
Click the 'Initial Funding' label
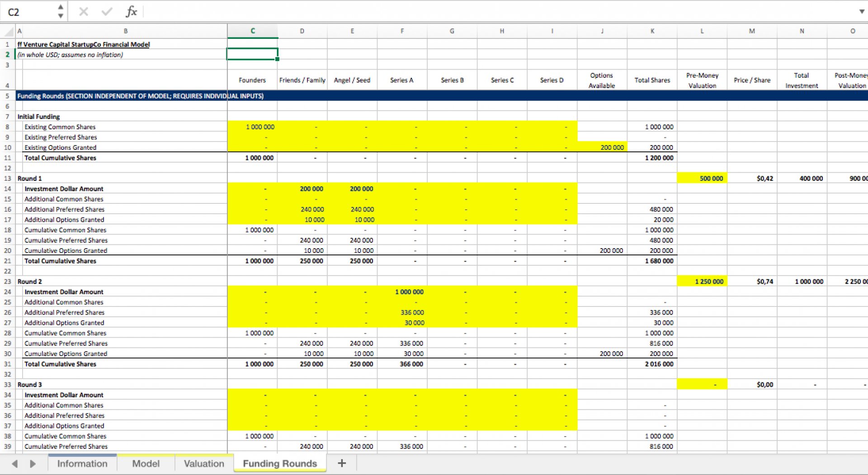38,117
